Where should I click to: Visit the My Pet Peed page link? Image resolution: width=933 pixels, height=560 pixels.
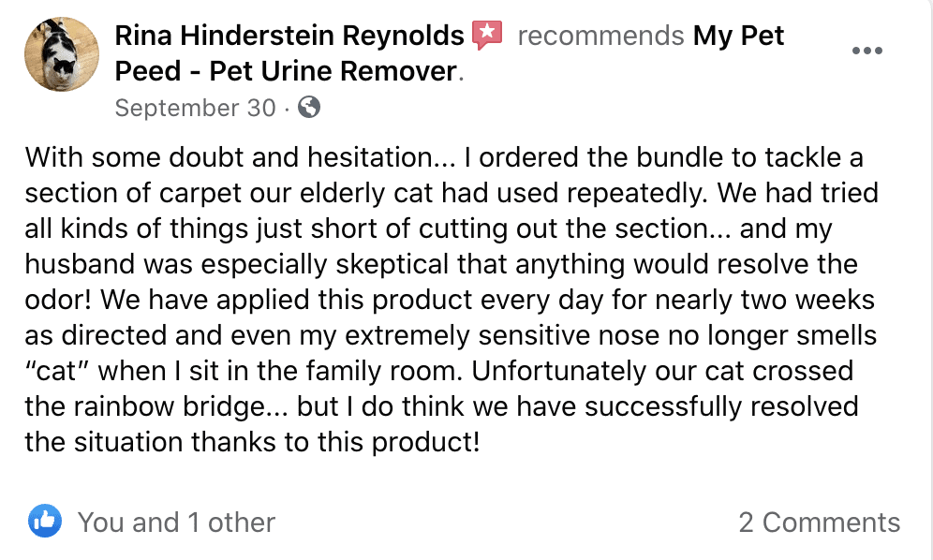point(450,53)
